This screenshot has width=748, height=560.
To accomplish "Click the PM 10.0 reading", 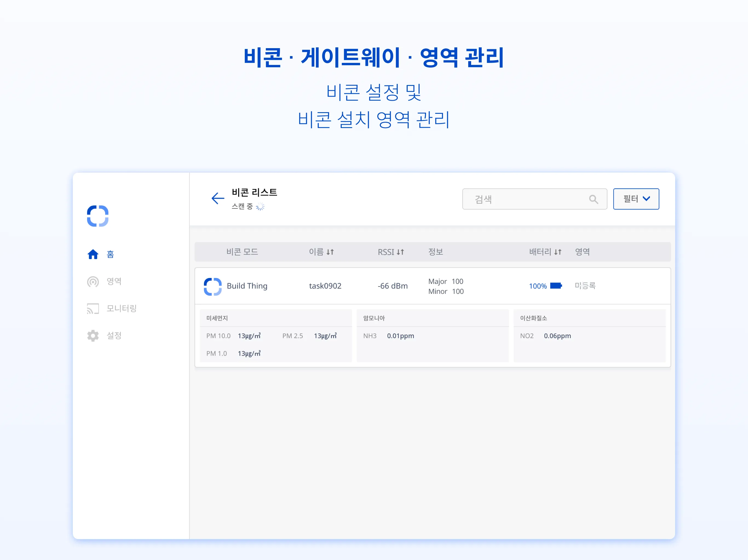I will 233,336.
